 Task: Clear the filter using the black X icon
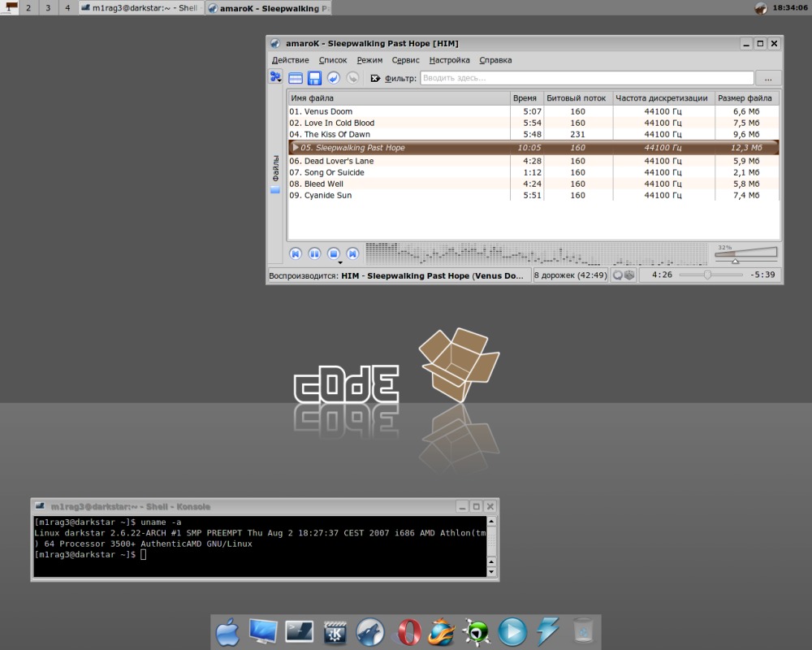375,78
